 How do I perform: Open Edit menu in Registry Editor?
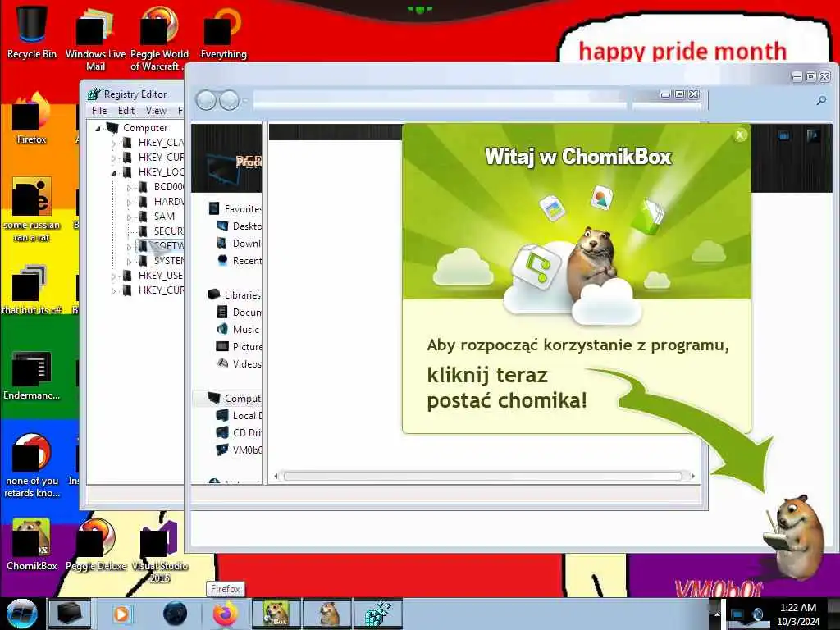126,111
